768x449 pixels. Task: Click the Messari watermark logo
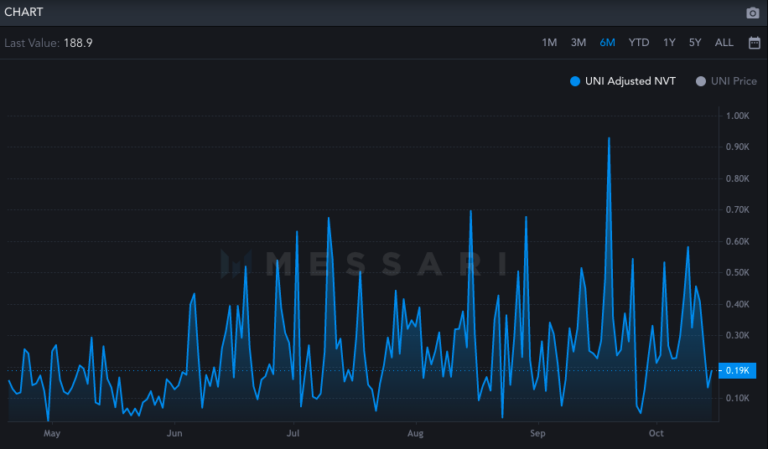point(364,263)
